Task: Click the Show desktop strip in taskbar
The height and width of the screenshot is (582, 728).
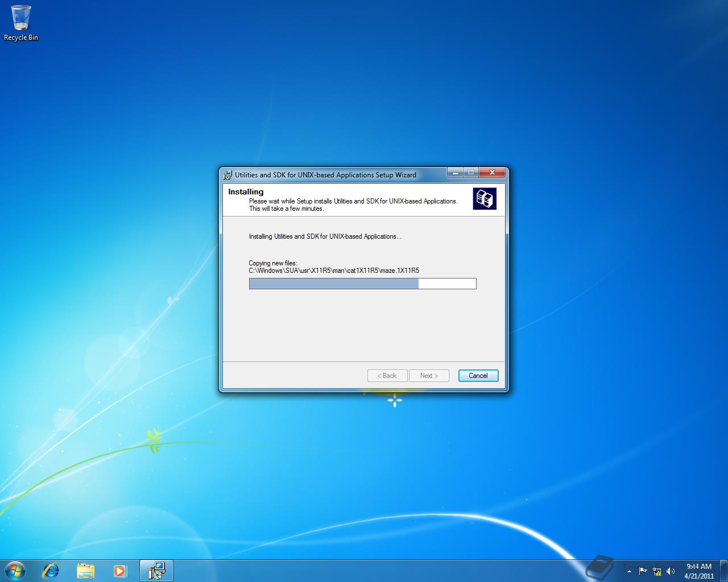Action: pos(723,571)
